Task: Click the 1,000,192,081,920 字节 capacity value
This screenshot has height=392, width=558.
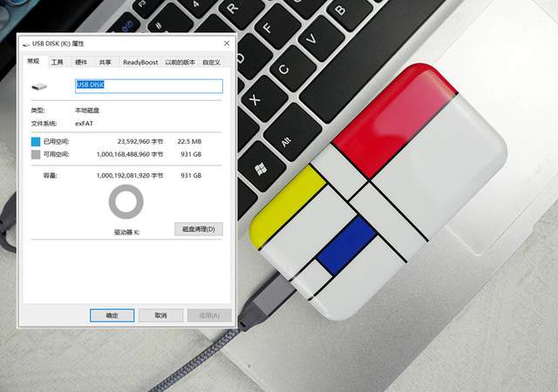Action: click(x=130, y=175)
